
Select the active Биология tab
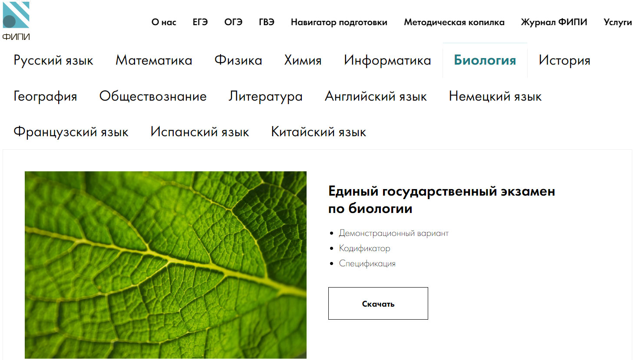[485, 60]
